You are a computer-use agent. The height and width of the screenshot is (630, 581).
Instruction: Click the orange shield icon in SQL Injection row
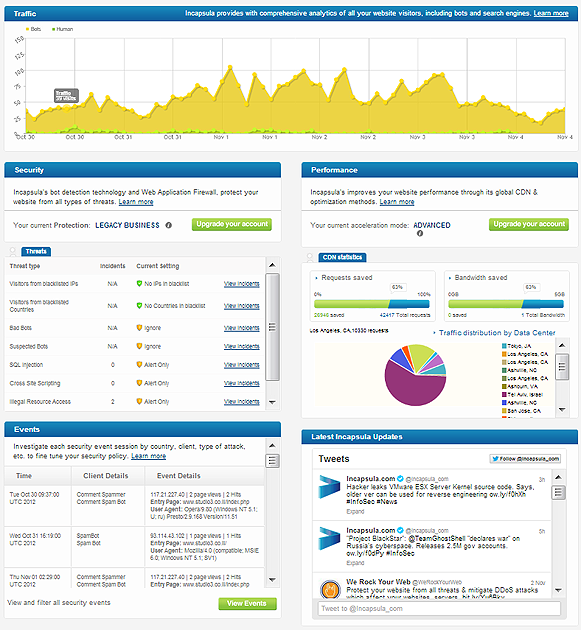pos(139,365)
